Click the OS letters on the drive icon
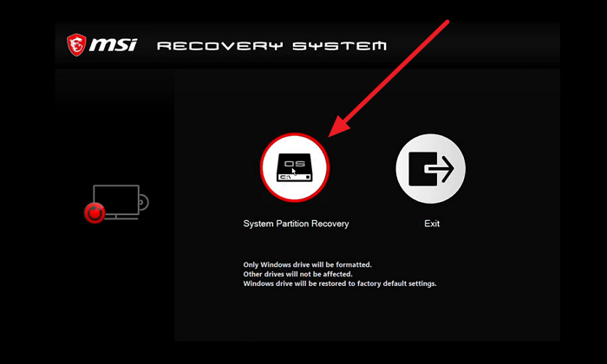The image size is (607, 364). tap(294, 164)
